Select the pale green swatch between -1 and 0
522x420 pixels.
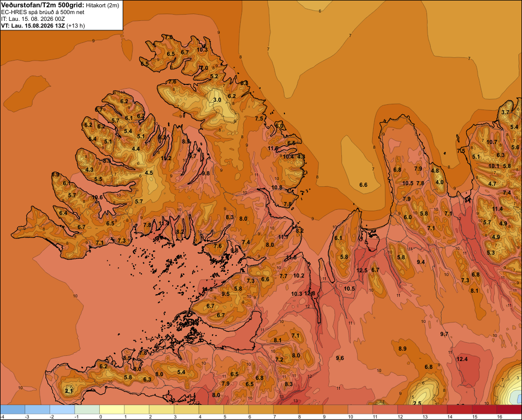[87, 410]
